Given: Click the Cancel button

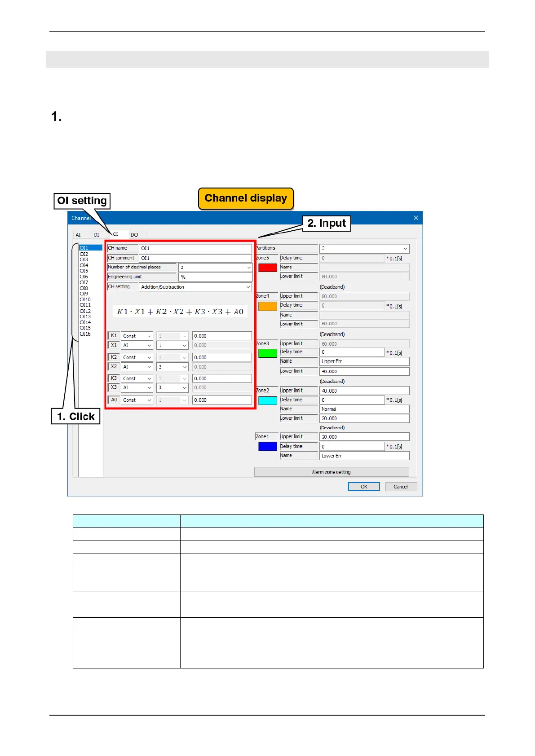Looking at the screenshot, I should [401, 487].
